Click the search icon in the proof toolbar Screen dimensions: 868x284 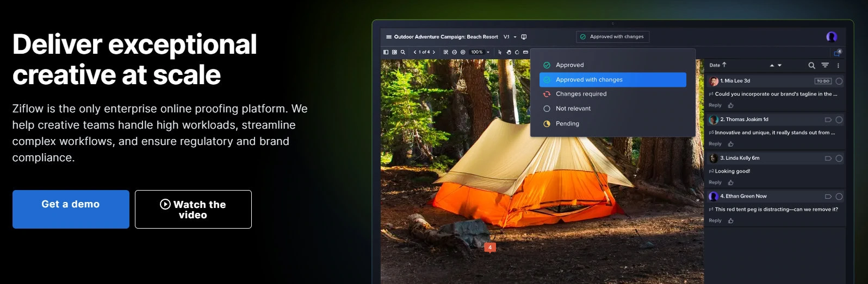403,52
